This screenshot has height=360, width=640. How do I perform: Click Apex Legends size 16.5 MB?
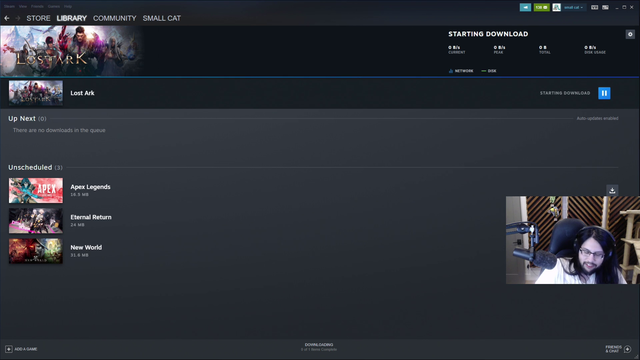point(79,195)
